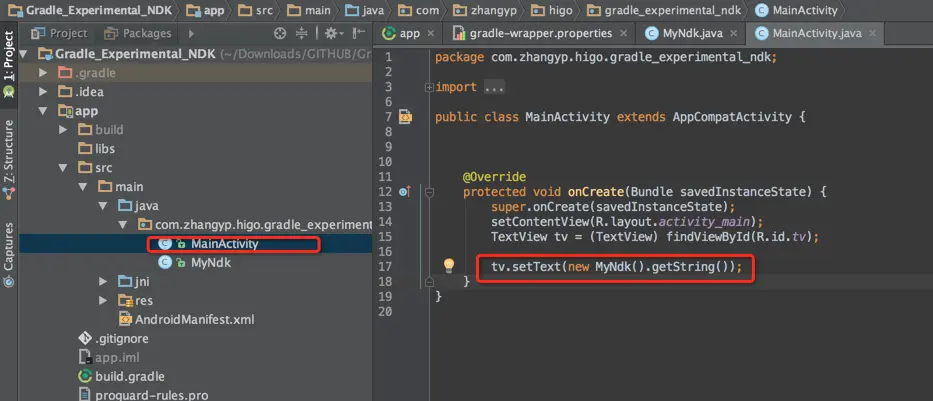Click the setText line of code
This screenshot has width=933, height=401.
coord(616,267)
